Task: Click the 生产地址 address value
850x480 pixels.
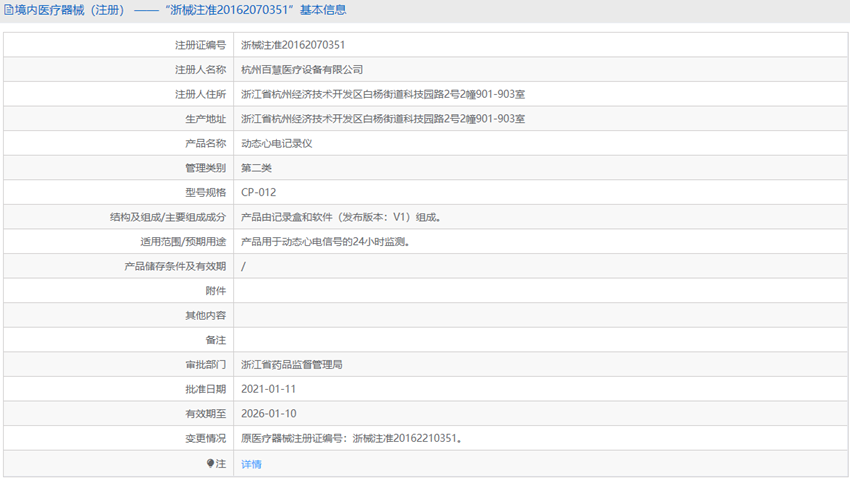Action: tap(383, 119)
